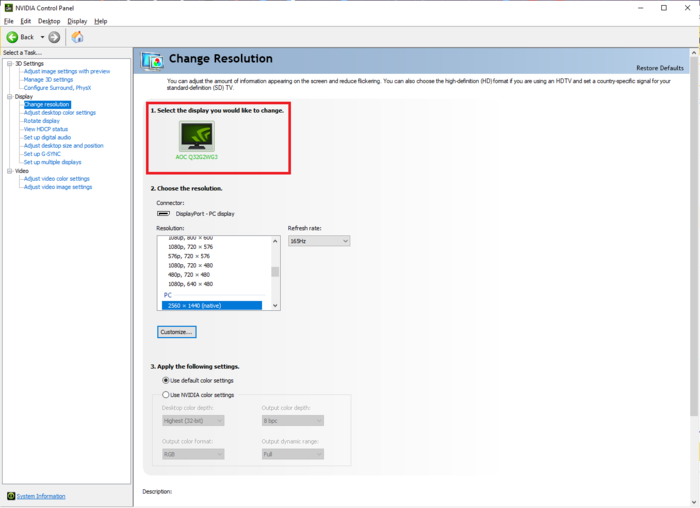This screenshot has height=508, width=700.
Task: Select 1080p, 640 × 480 resolution
Action: click(x=191, y=284)
